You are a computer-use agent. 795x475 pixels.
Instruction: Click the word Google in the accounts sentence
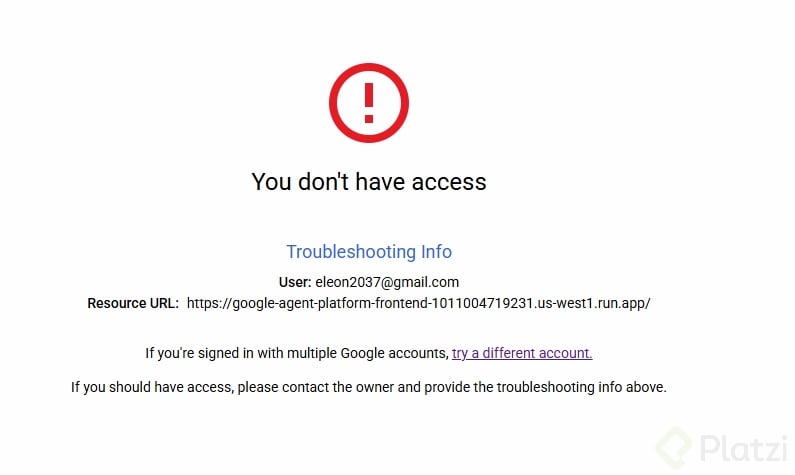(363, 353)
